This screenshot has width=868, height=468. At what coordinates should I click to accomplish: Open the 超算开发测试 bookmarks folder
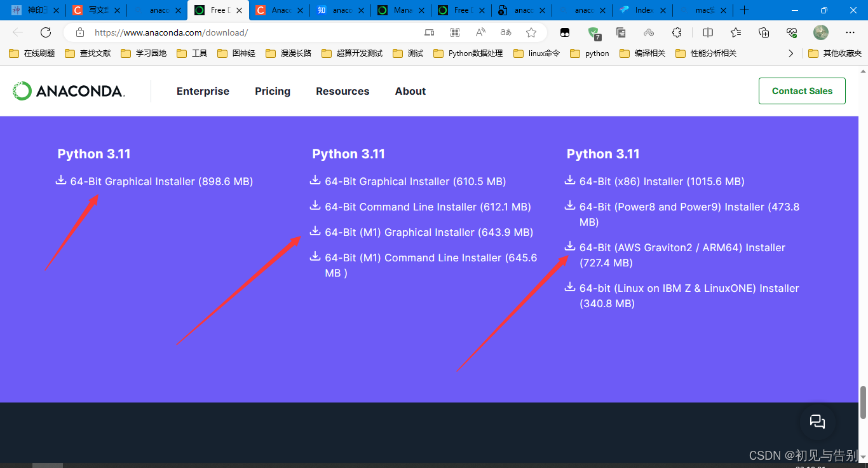pos(352,53)
